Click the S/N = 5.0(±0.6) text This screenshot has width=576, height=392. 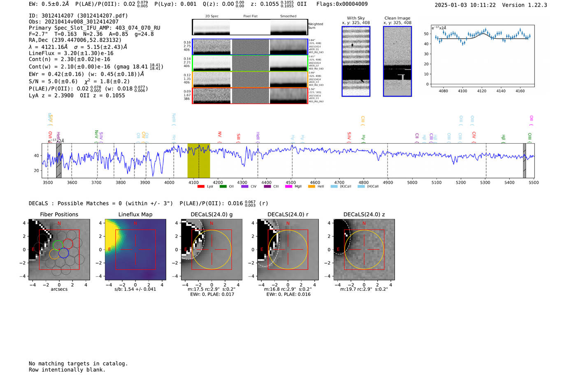pyautogui.click(x=53, y=81)
